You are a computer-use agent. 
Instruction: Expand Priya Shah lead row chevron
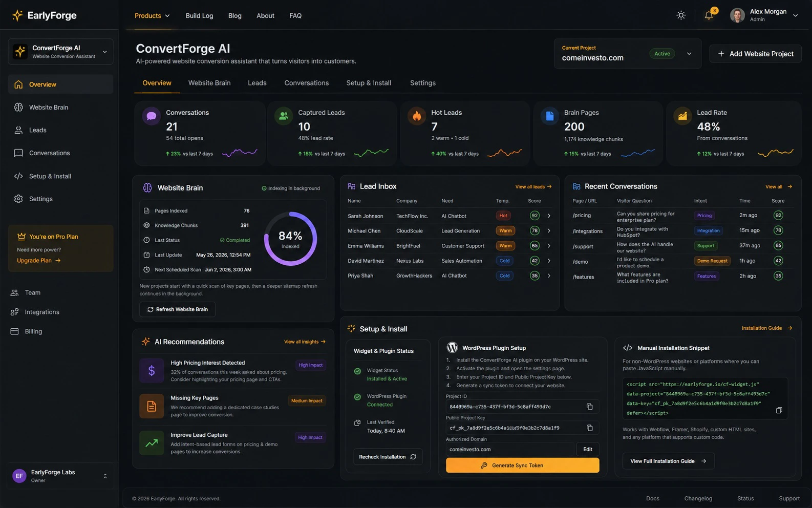549,276
